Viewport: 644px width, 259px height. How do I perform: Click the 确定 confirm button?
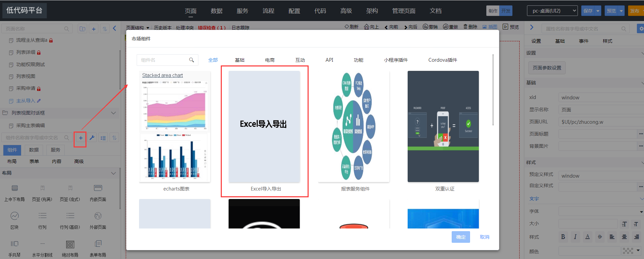coord(461,237)
